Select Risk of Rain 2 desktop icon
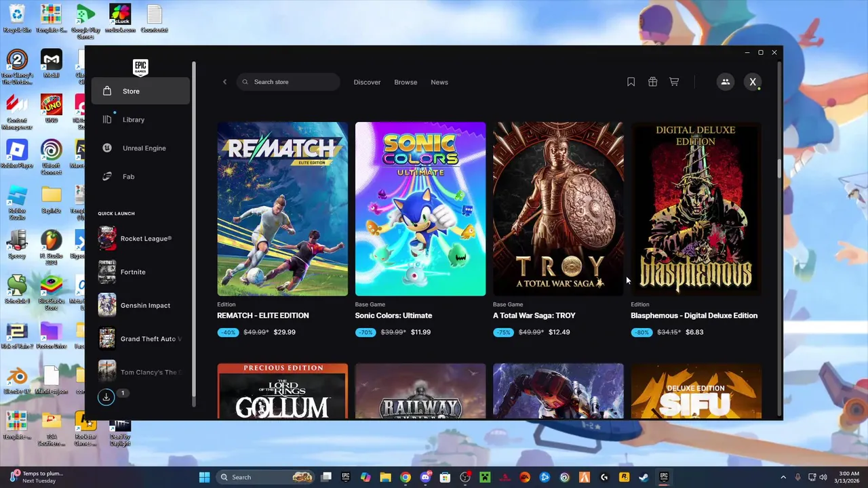 [x=17, y=335]
